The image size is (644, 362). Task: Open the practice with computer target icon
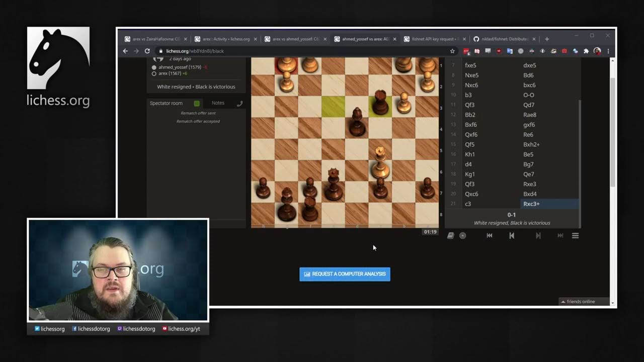(x=463, y=235)
